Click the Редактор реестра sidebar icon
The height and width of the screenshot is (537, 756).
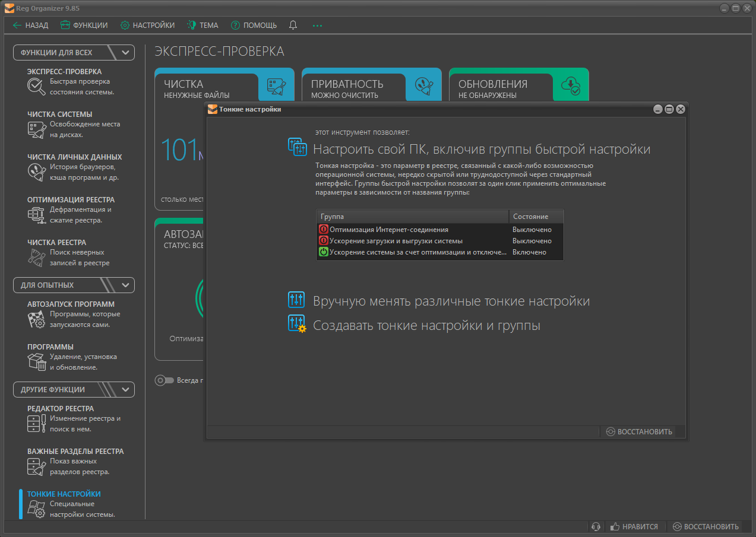[36, 424]
